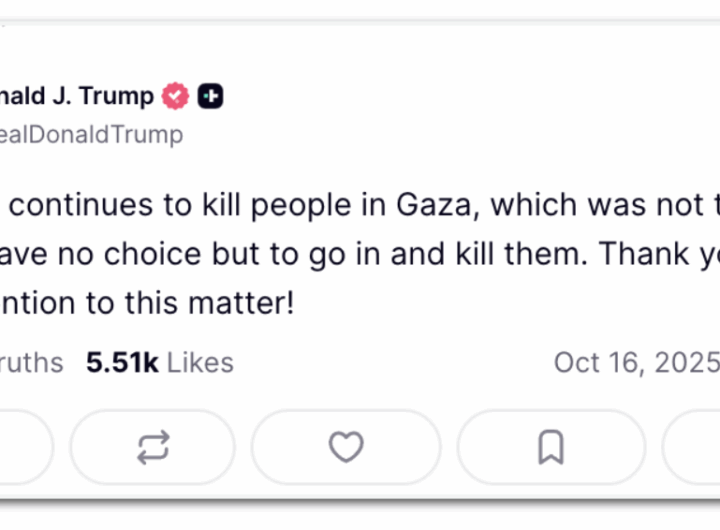Click the ReTruth repost arrows icon
The image size is (720, 530).
click(x=152, y=447)
